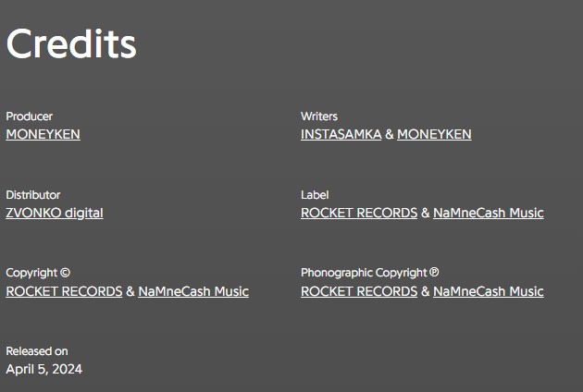Open the MONEYKEN link under Producer
The width and height of the screenshot is (583, 392).
click(x=43, y=134)
